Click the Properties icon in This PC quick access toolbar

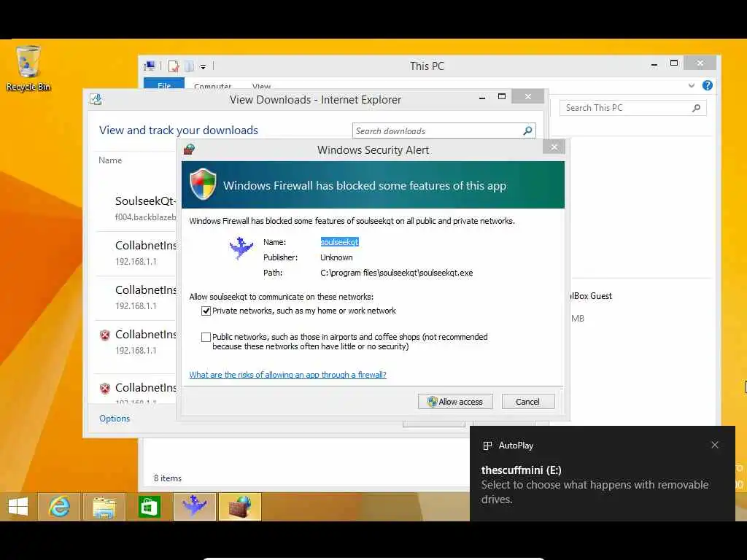coord(174,66)
